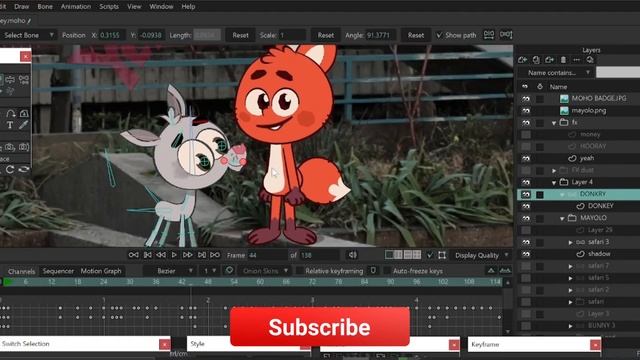Click the crop frame icon near Display Quality
Viewport: 640px width, 360px height.
[x=442, y=255]
